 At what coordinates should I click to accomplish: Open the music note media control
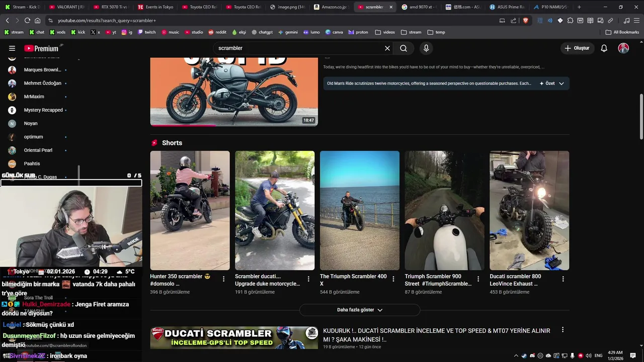(626, 21)
